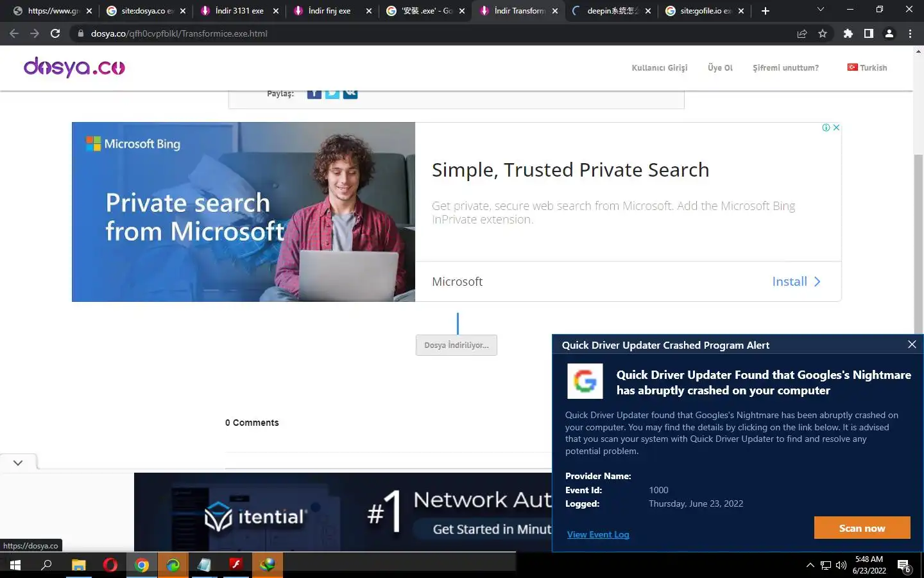
Task: Open a new tab with the plus button
Action: (x=765, y=11)
